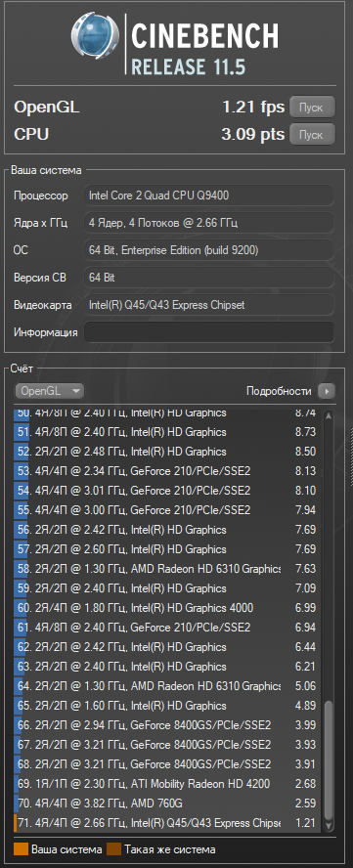
Task: Select rank 60 Intel HD Graphics 4000 row
Action: point(167,608)
